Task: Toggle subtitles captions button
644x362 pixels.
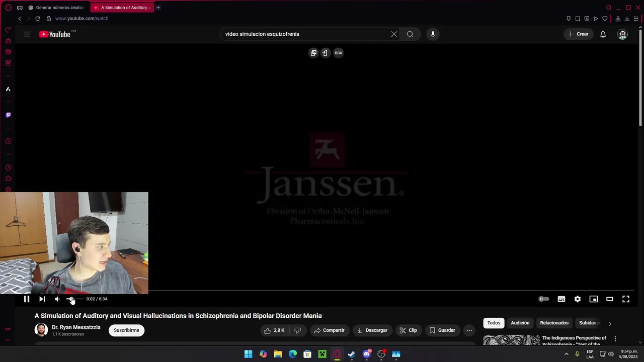Action: pyautogui.click(x=561, y=299)
